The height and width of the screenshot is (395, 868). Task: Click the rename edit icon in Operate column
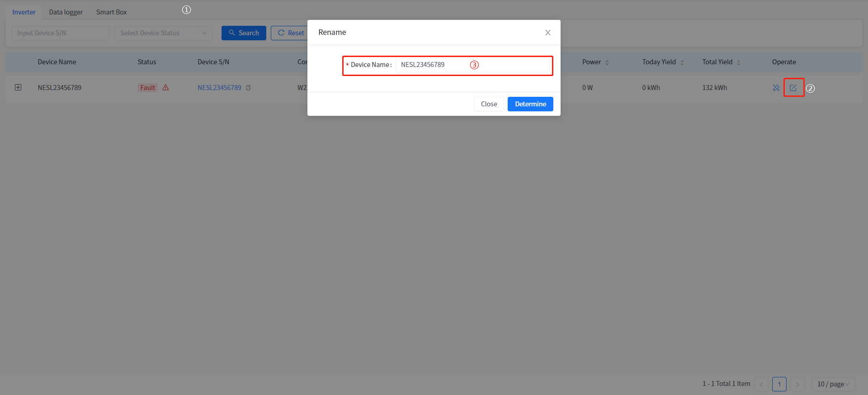pyautogui.click(x=793, y=88)
